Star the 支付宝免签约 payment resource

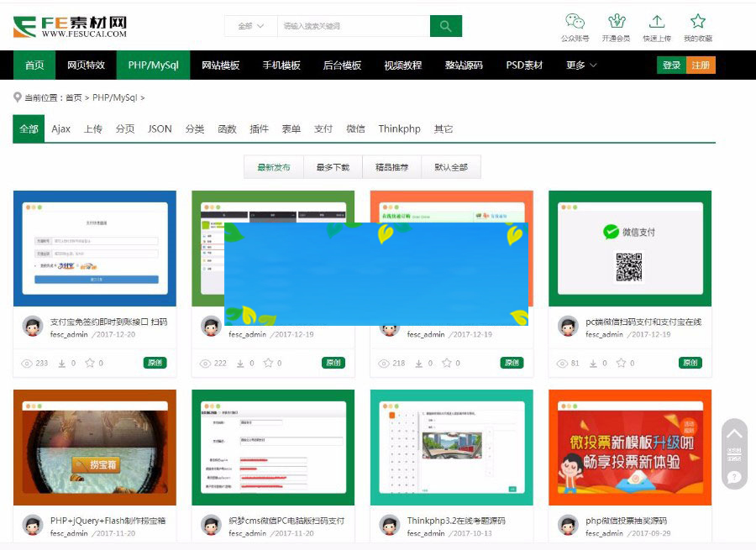(90, 363)
